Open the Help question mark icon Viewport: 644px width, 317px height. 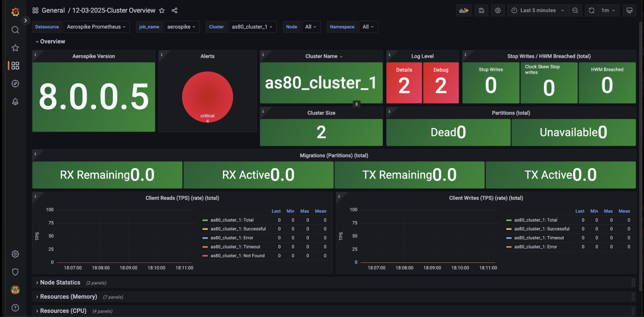[15, 308]
